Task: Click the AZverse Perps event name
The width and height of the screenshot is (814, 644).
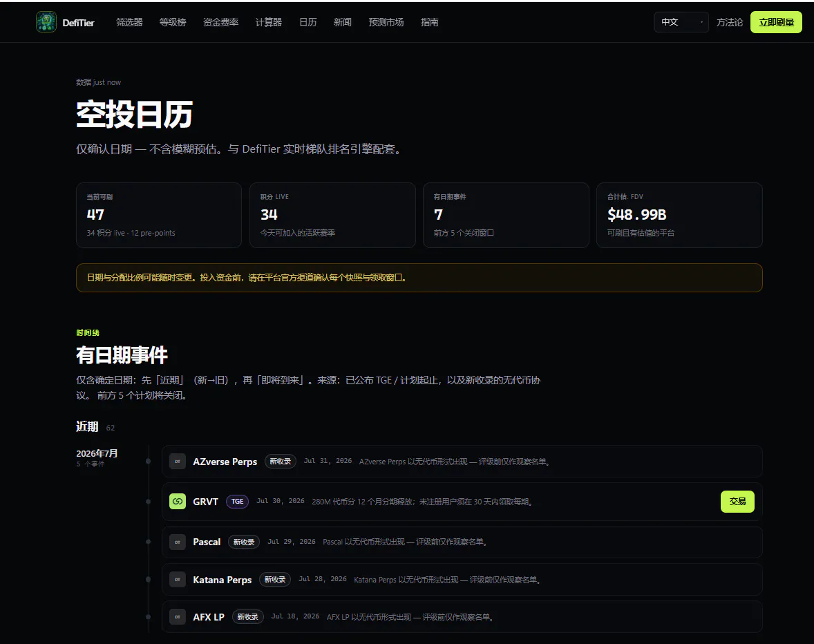Action: 225,462
